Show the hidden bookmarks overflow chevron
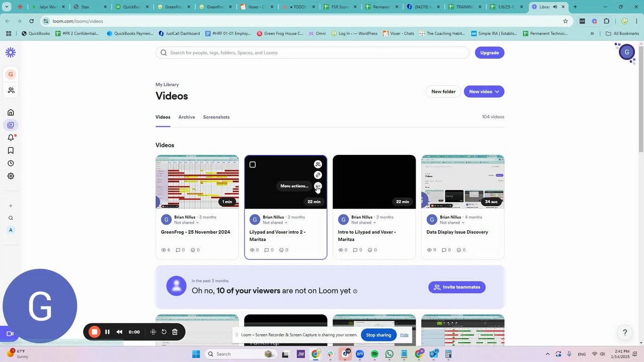The height and width of the screenshot is (362, 644). coord(592,34)
